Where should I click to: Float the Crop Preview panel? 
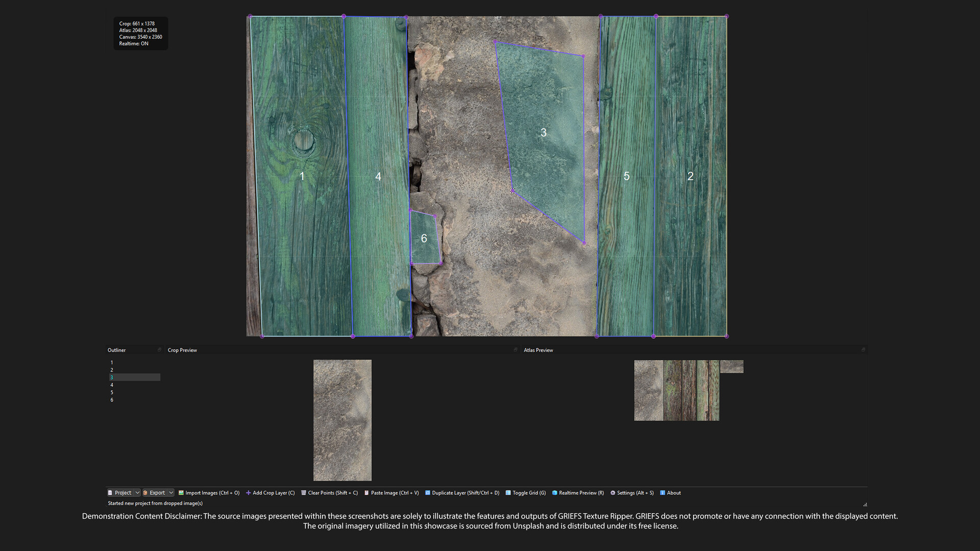coord(515,350)
